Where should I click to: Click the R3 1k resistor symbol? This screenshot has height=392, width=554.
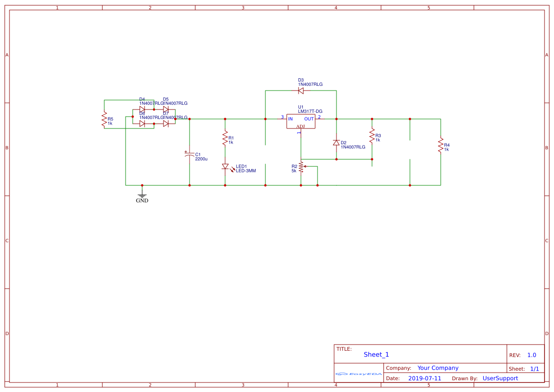tap(372, 136)
